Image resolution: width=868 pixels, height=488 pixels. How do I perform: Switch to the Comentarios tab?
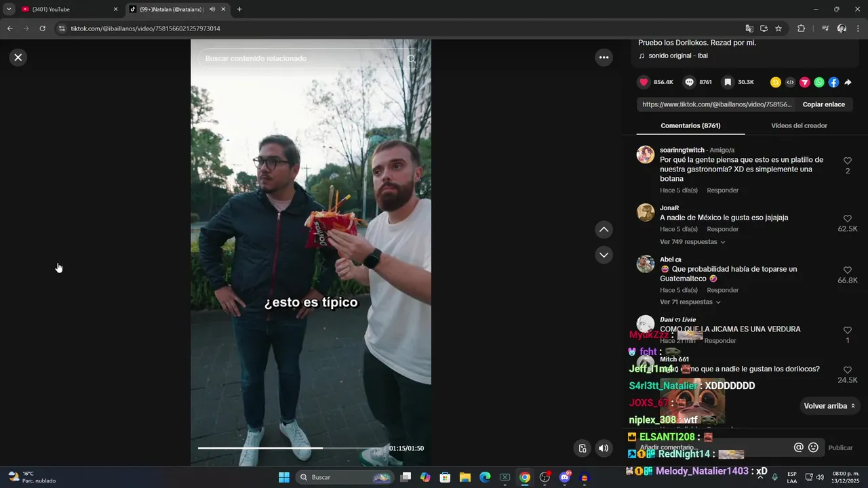click(690, 125)
